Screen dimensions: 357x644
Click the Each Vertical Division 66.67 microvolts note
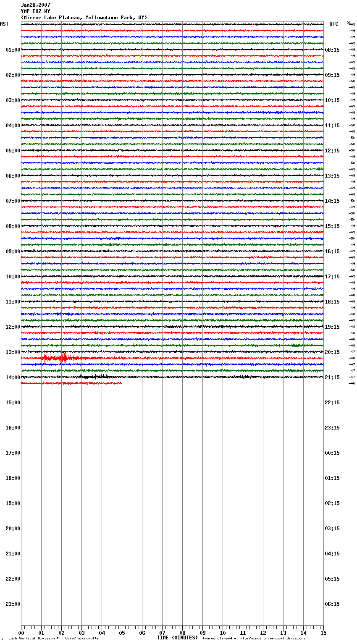53,639
